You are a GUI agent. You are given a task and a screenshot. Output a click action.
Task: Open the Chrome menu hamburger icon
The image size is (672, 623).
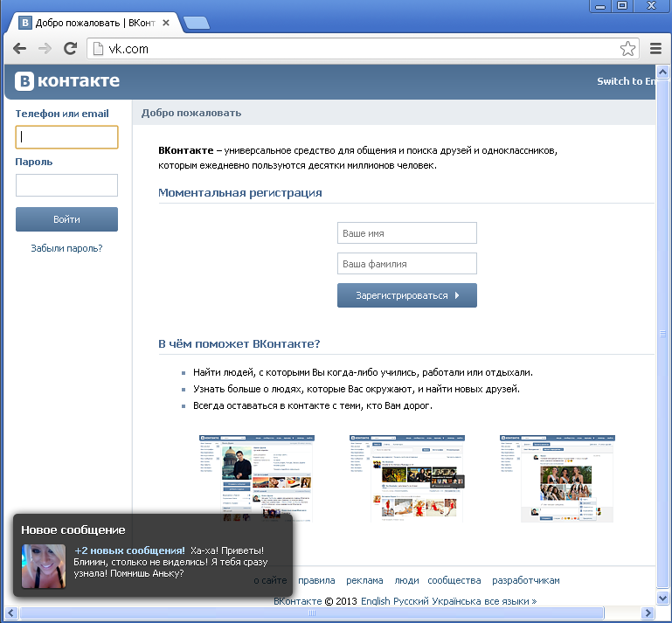point(655,49)
